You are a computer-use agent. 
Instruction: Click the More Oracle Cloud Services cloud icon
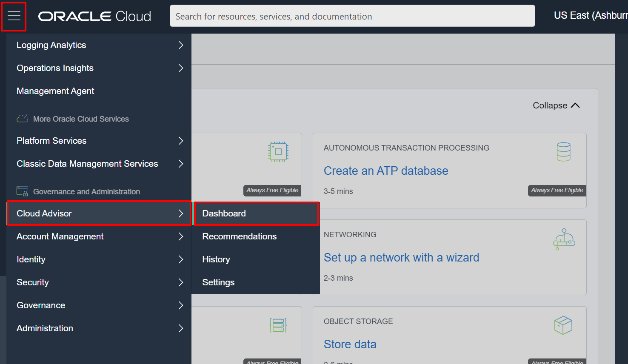tap(22, 119)
